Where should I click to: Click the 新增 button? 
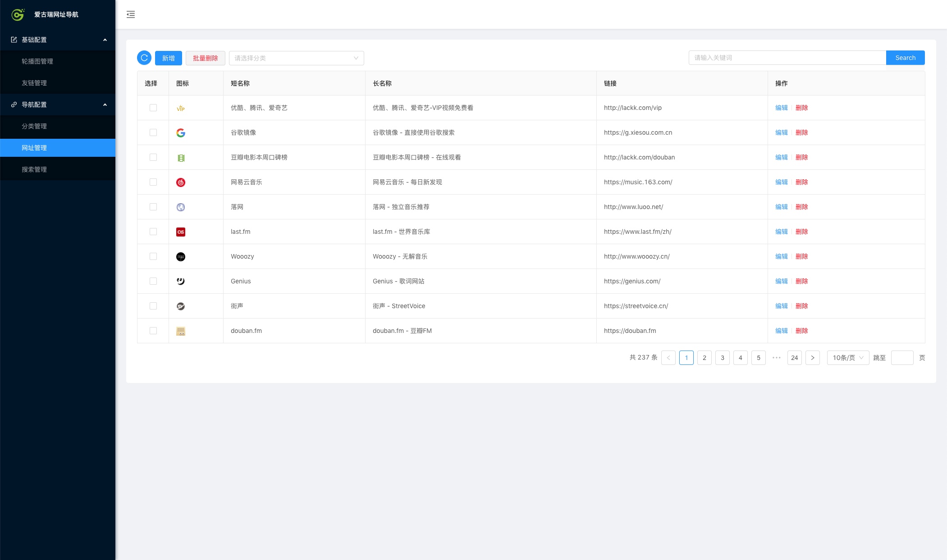click(x=169, y=58)
